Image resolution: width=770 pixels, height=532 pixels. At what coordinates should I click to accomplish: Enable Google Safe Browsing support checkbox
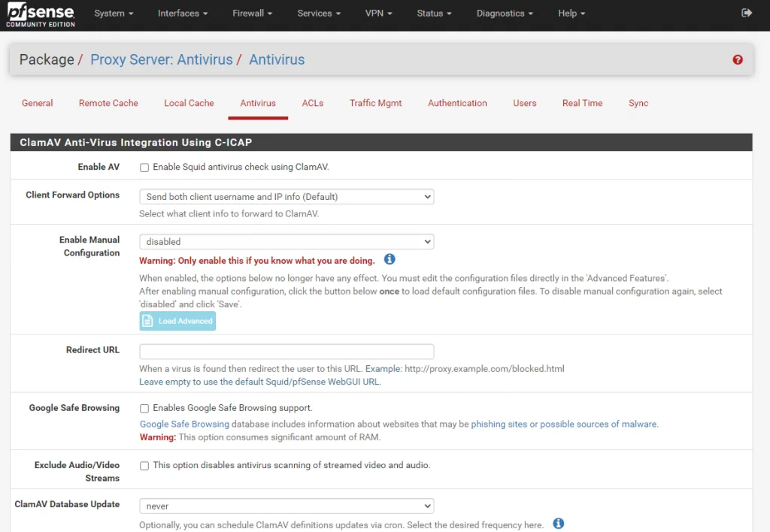144,408
